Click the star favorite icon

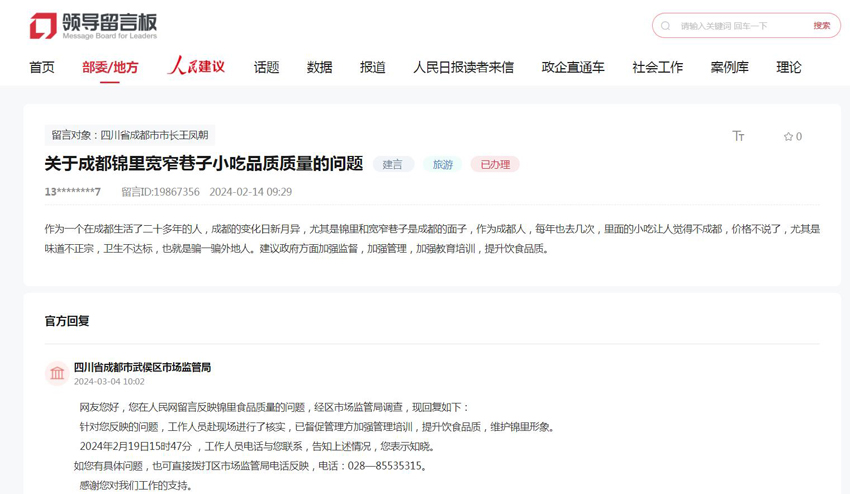788,137
